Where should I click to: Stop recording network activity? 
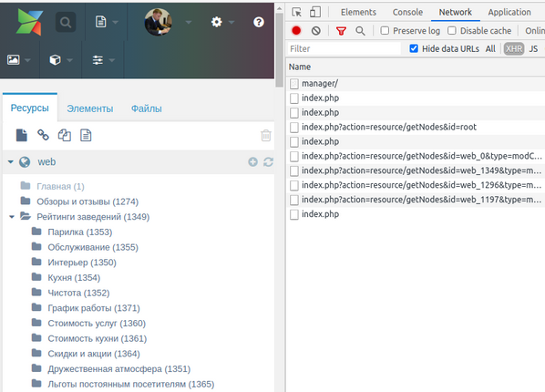[296, 31]
